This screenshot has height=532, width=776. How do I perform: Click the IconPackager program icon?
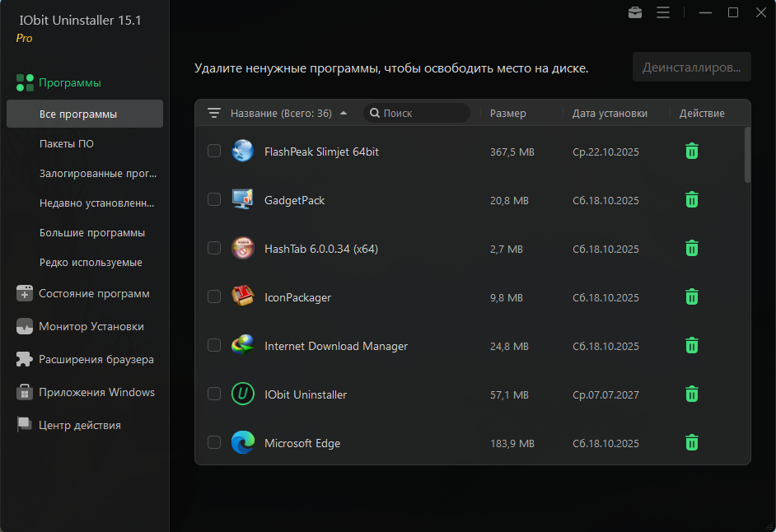point(242,297)
